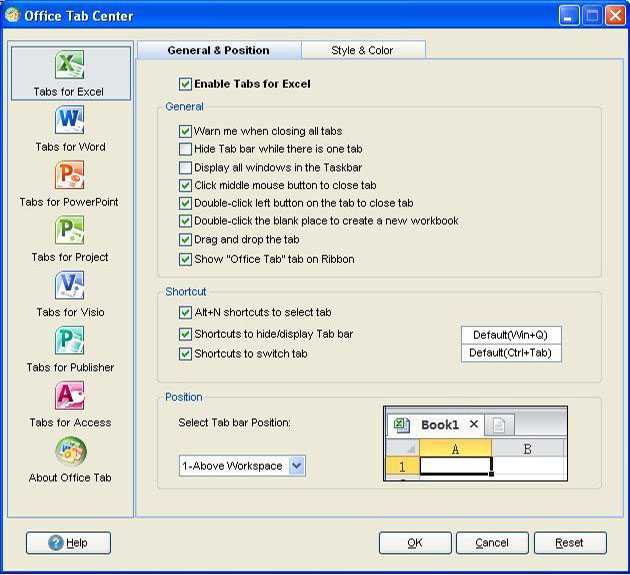Select the Tabs for Access icon
The image size is (630, 575).
[70, 395]
